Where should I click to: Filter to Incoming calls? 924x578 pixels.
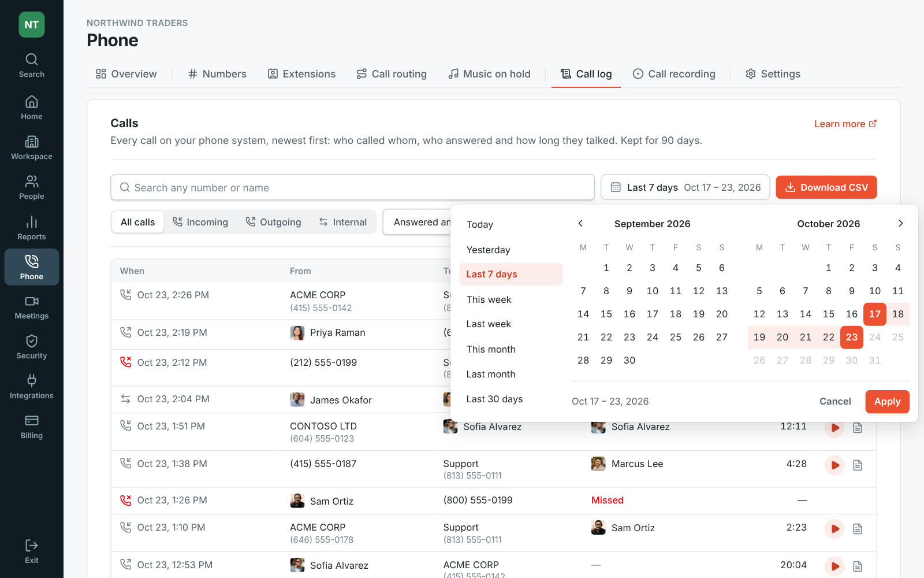[200, 222]
